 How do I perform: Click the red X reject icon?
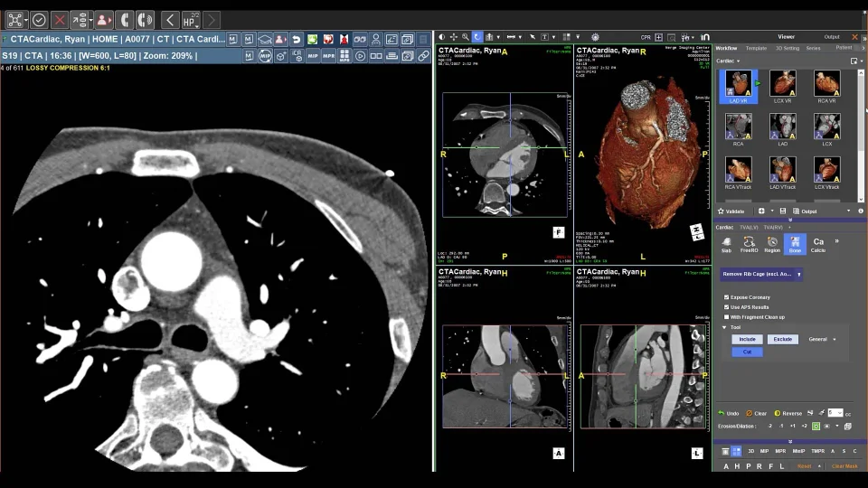pos(60,21)
